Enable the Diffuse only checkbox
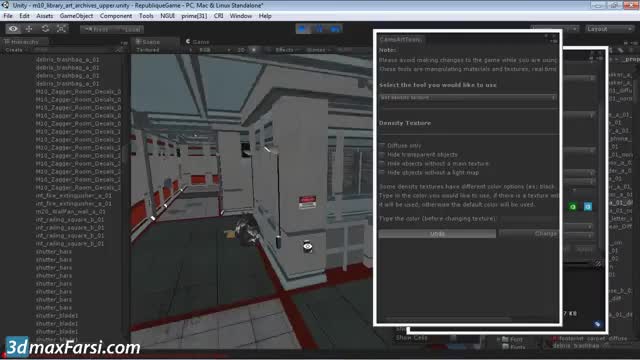The height and width of the screenshot is (360, 640). click(382, 145)
